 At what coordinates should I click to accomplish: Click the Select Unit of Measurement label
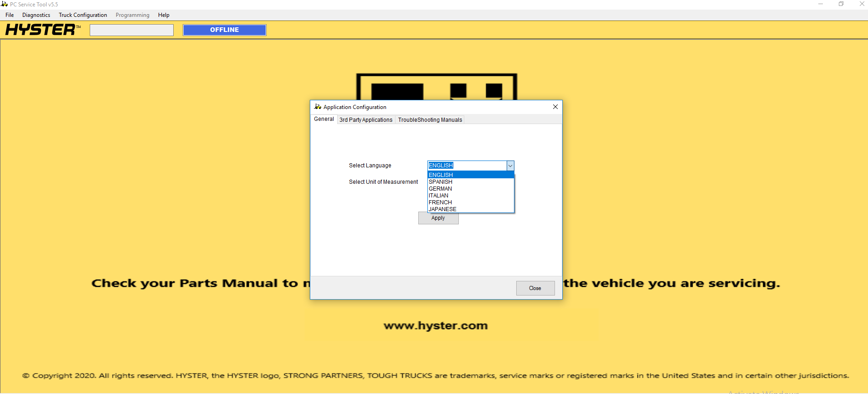click(383, 182)
